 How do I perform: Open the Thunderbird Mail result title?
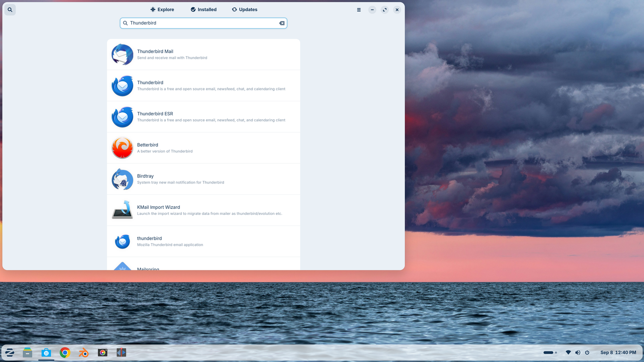click(155, 51)
